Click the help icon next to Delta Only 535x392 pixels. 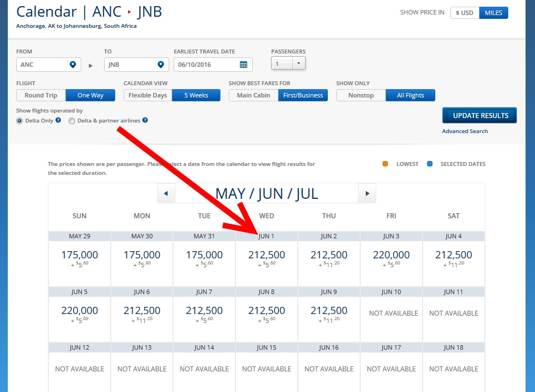pyautogui.click(x=58, y=120)
